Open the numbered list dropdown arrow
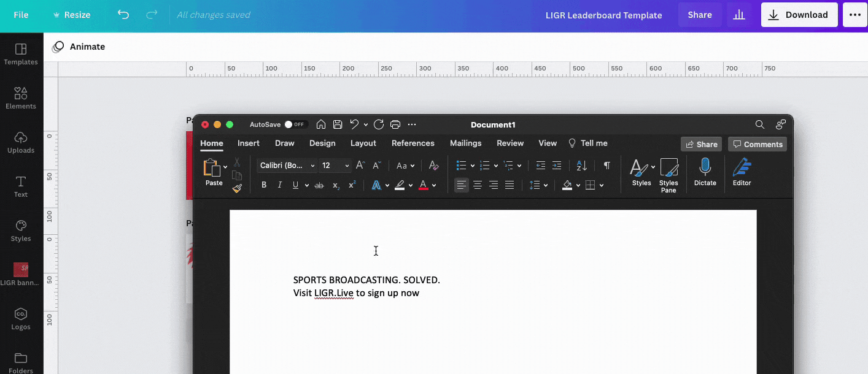The image size is (868, 374). [x=496, y=166]
